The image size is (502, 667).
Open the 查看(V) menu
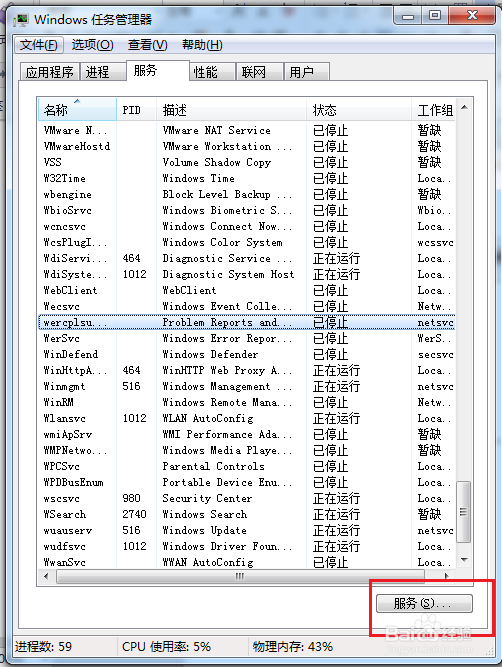pos(148,45)
